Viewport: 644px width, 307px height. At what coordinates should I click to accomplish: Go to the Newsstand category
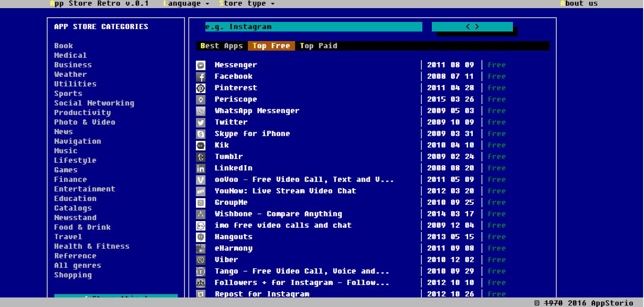tap(75, 218)
